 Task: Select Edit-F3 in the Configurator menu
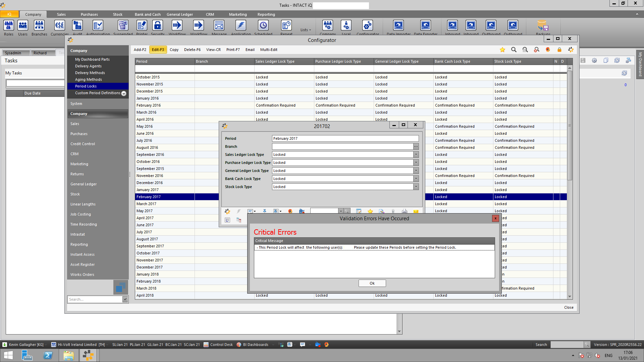158,49
